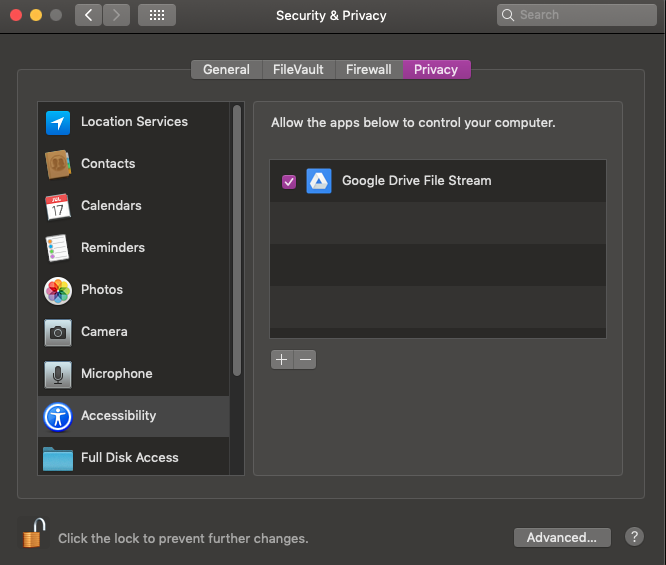Open the FileVault tab
The image size is (666, 565).
click(298, 69)
